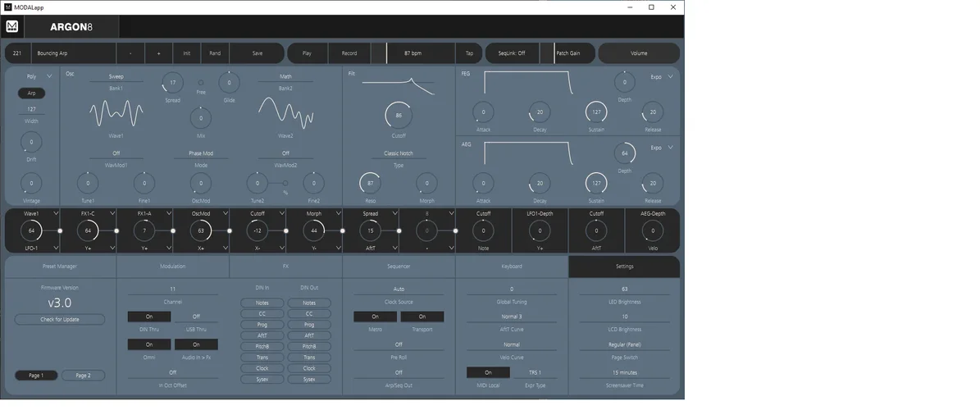Image resolution: width=980 pixels, height=410 pixels.
Task: Toggle the Arp button
Action: coord(31,93)
